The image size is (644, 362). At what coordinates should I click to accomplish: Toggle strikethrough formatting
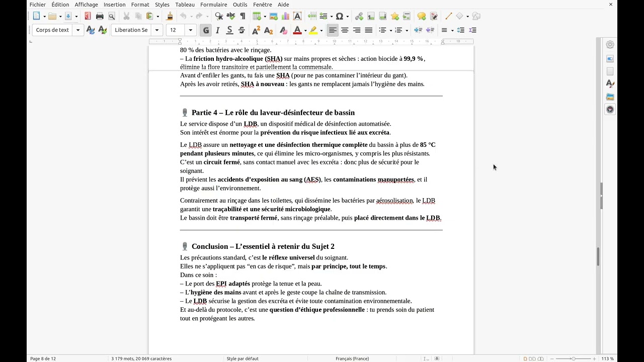[242, 30]
